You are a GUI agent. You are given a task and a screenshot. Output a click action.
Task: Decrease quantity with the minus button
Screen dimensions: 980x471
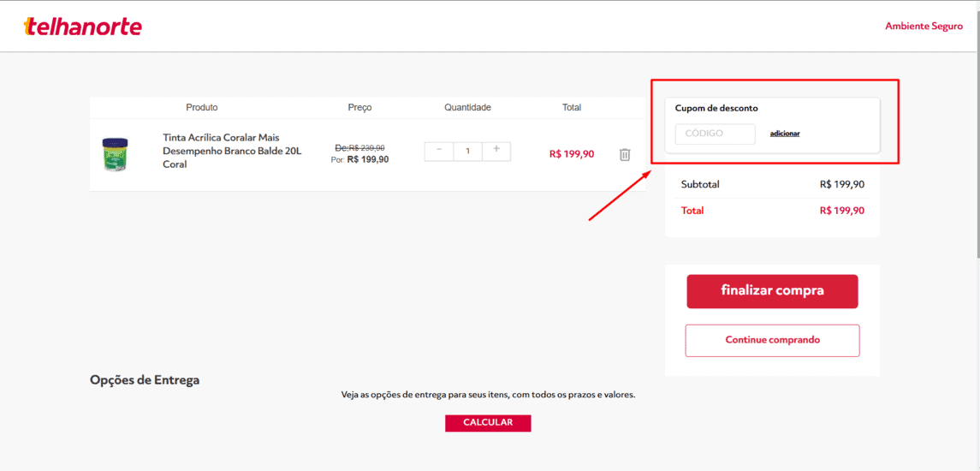439,150
